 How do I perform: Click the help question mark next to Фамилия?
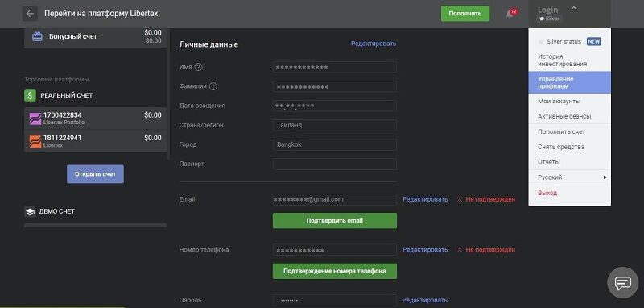(x=213, y=86)
